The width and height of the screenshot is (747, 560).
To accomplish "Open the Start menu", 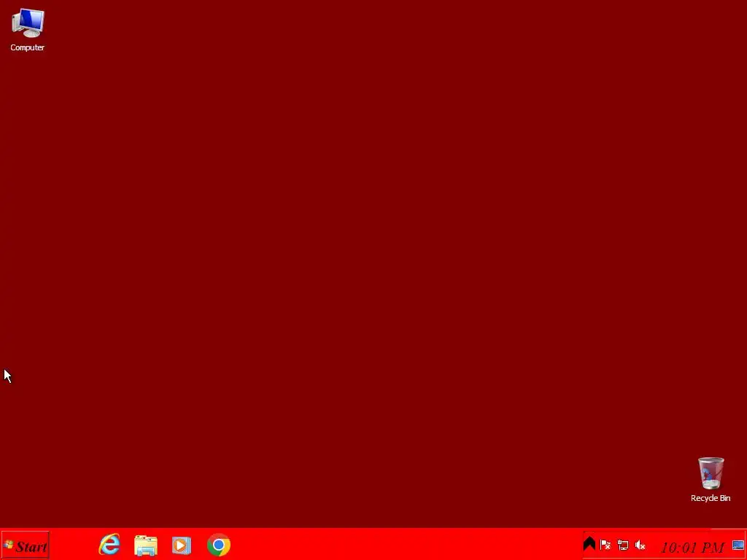I will pos(26,545).
